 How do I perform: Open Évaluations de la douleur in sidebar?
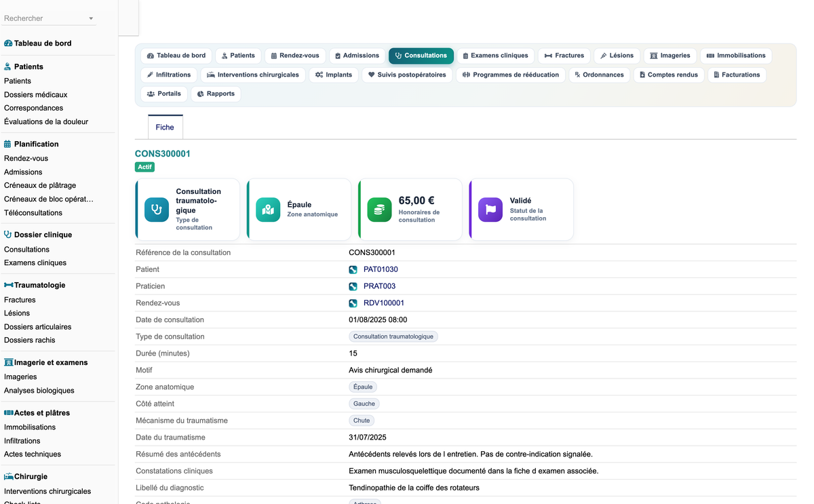(x=46, y=121)
